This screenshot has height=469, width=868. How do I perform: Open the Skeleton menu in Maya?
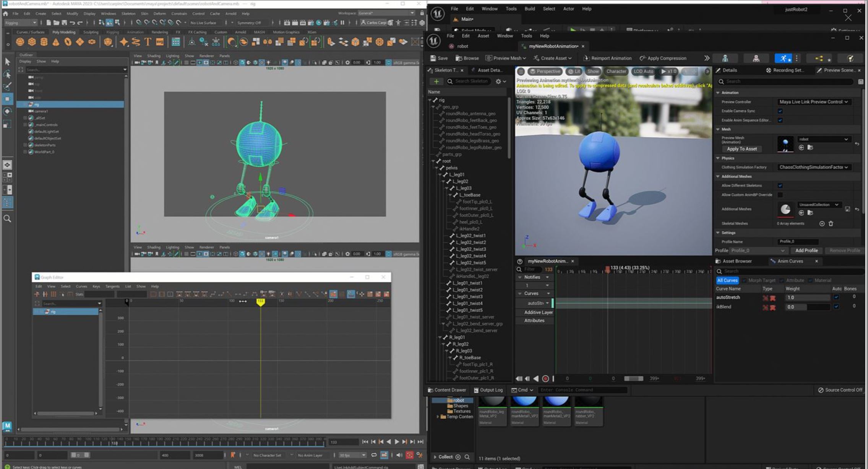click(x=128, y=13)
